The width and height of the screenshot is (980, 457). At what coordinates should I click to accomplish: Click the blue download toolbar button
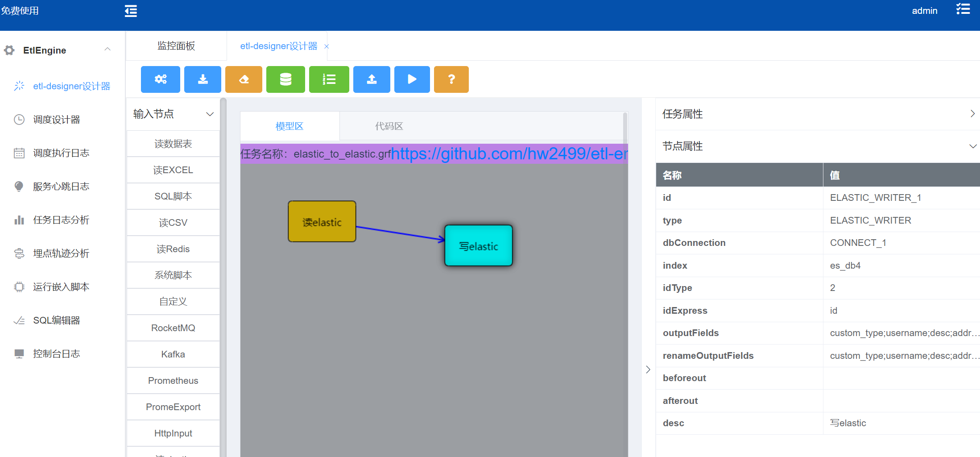pyautogui.click(x=203, y=79)
